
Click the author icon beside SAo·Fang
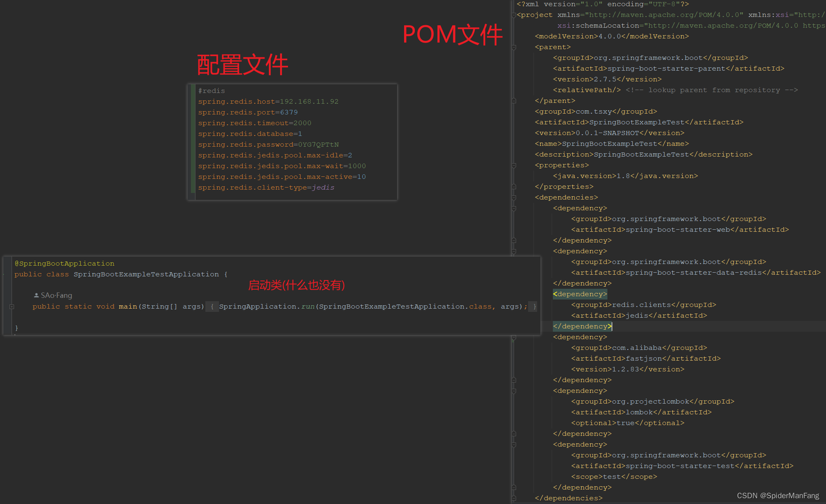[36, 295]
